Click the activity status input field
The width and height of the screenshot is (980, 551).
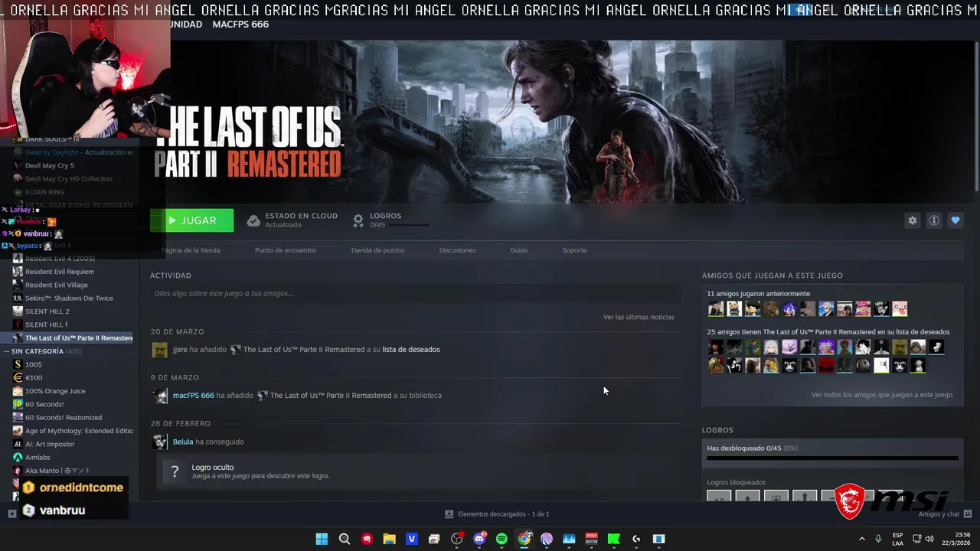[x=415, y=293]
